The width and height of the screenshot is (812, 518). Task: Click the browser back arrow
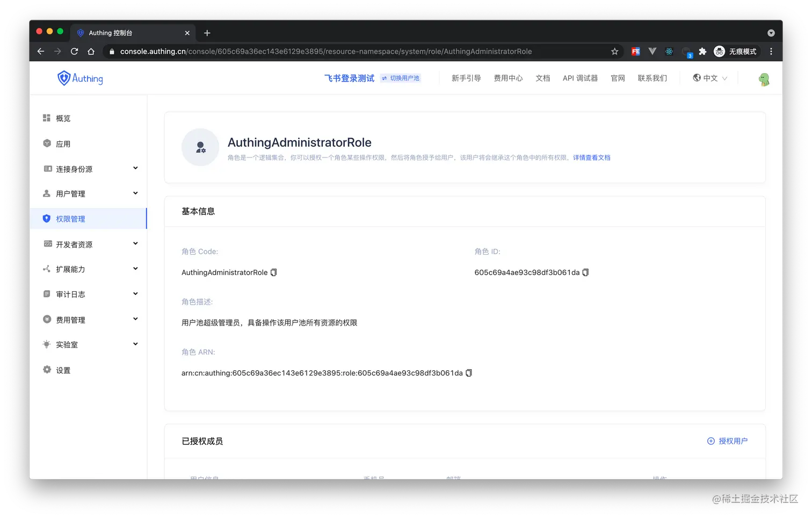[41, 52]
